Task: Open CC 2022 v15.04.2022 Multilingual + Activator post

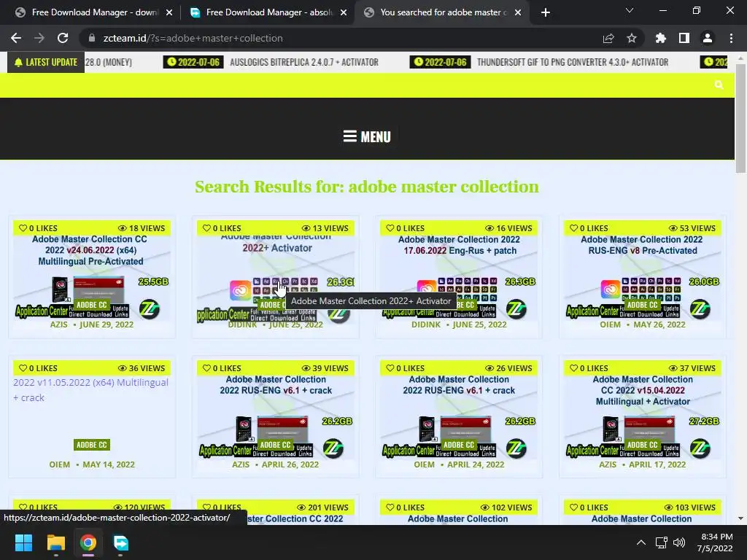Action: 643,416
